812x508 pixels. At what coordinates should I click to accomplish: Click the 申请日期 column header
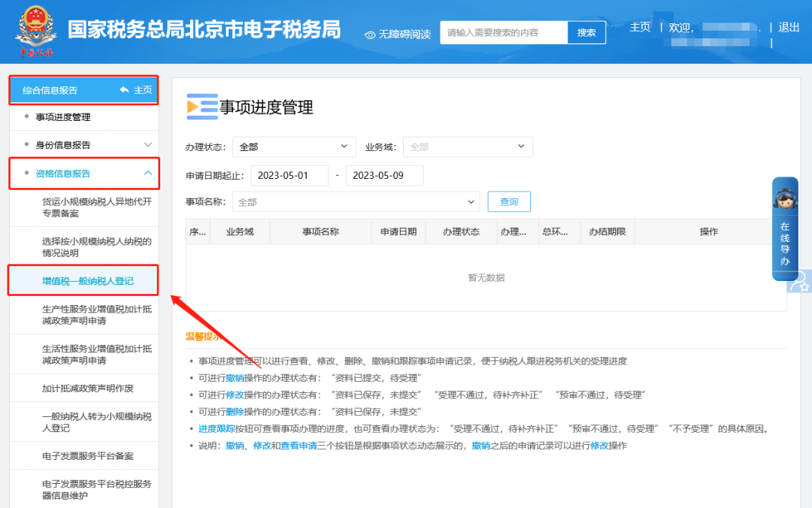pyautogui.click(x=398, y=231)
